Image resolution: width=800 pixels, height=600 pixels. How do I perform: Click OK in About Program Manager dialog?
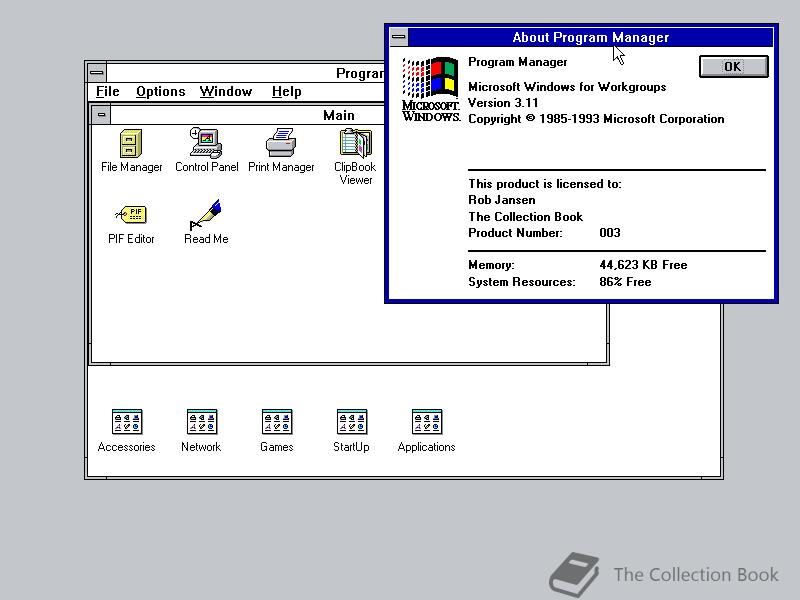coord(733,66)
